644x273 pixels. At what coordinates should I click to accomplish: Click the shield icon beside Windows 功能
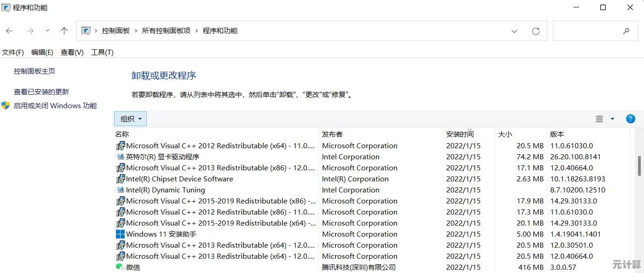pyautogui.click(x=6, y=105)
